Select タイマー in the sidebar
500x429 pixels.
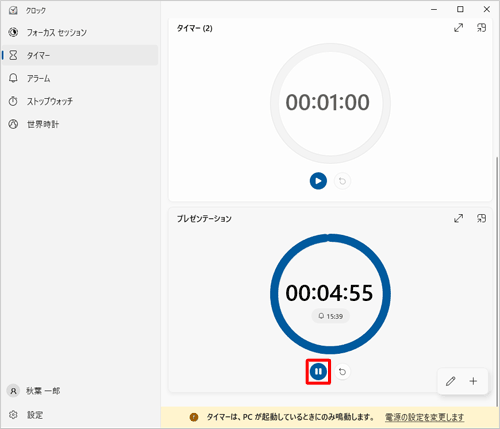coord(80,55)
